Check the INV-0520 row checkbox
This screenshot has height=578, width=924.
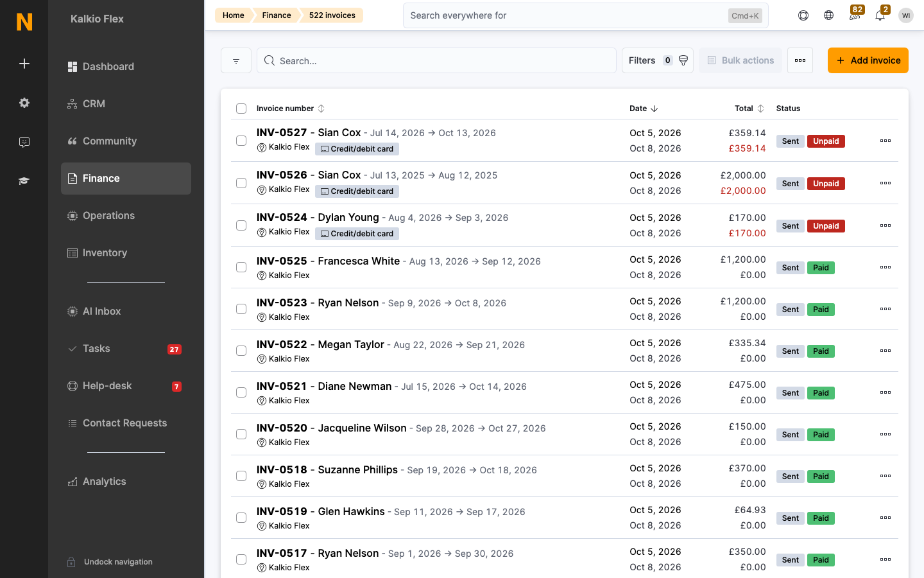(241, 434)
